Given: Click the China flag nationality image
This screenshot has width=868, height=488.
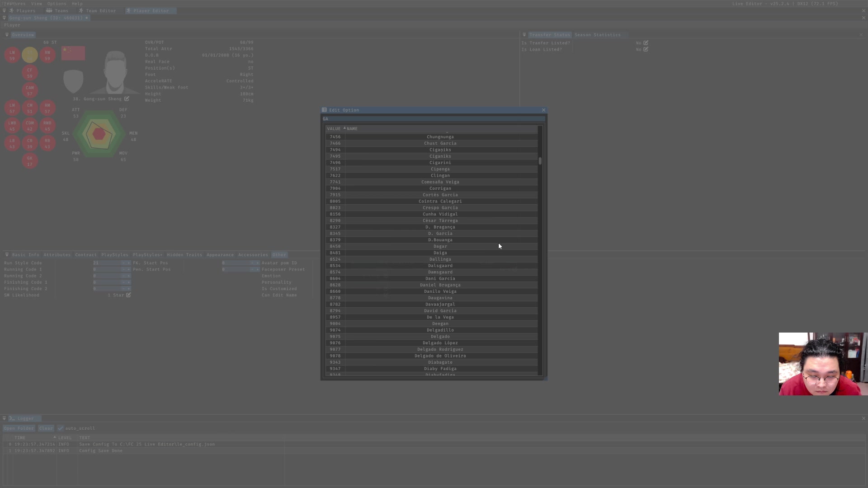Looking at the screenshot, I should click(x=73, y=53).
